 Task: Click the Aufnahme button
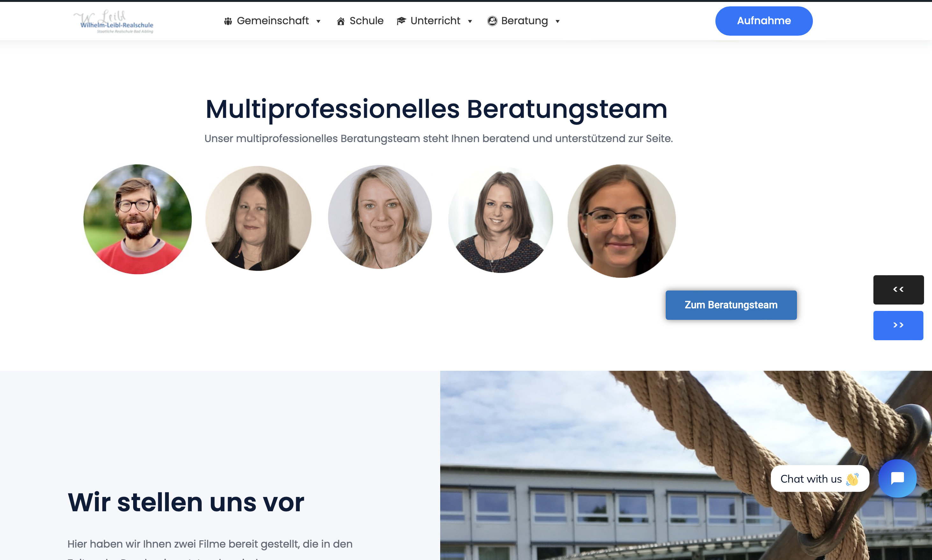[763, 21]
